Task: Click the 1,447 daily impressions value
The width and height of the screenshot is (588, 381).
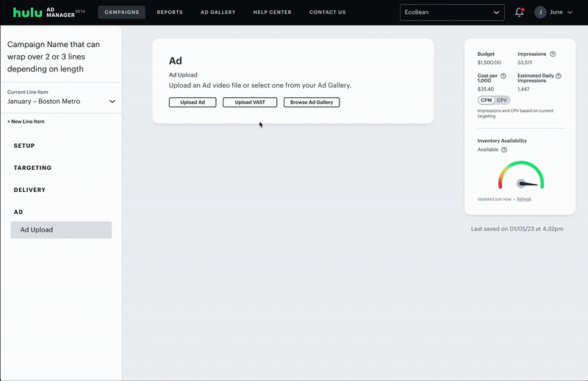Action: (523, 89)
